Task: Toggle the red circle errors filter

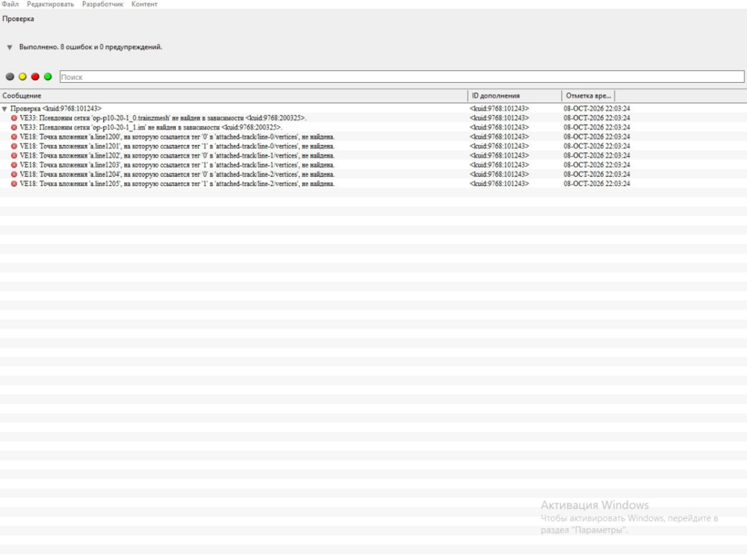Action: 35,77
